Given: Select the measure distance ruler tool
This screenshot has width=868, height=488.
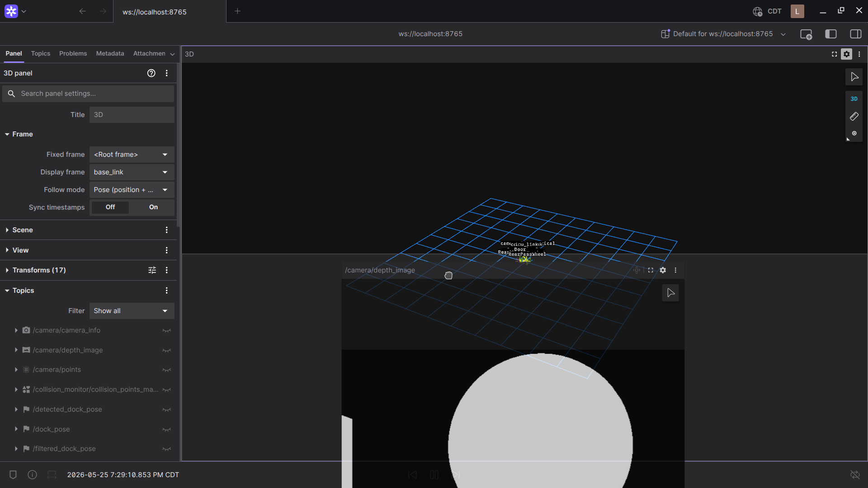Looking at the screenshot, I should [854, 117].
